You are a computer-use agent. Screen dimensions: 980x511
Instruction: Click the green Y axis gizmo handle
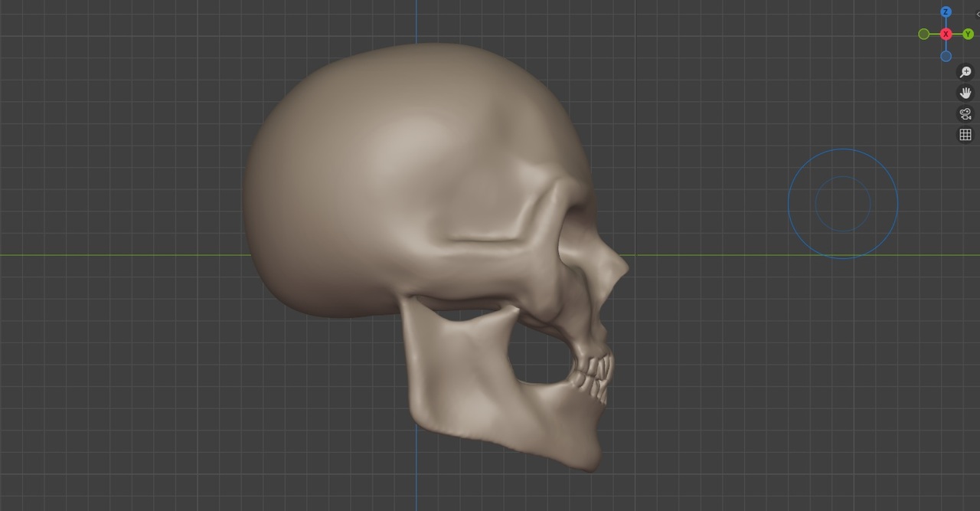pyautogui.click(x=968, y=34)
